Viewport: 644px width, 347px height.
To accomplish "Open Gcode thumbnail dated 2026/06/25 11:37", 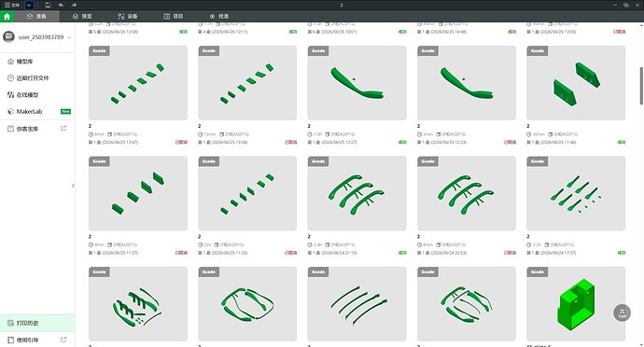I will 138,193.
